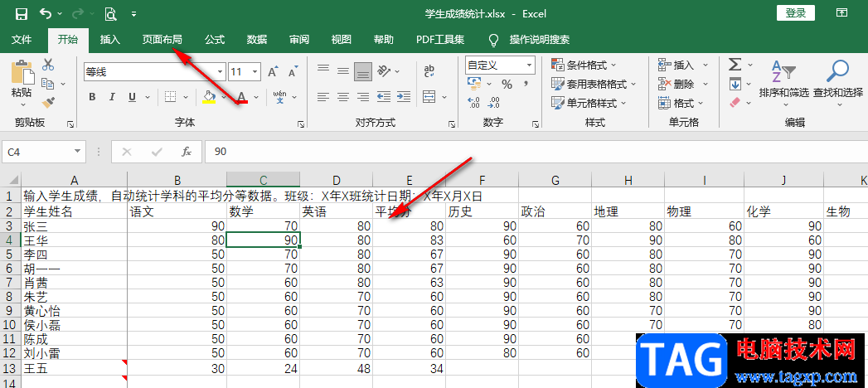Expand the customize quick access toolbar arrow
This screenshot has width=868, height=388.
pyautogui.click(x=134, y=14)
